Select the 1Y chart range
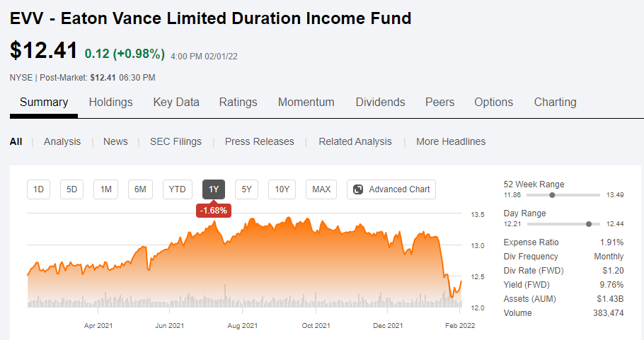 point(214,189)
